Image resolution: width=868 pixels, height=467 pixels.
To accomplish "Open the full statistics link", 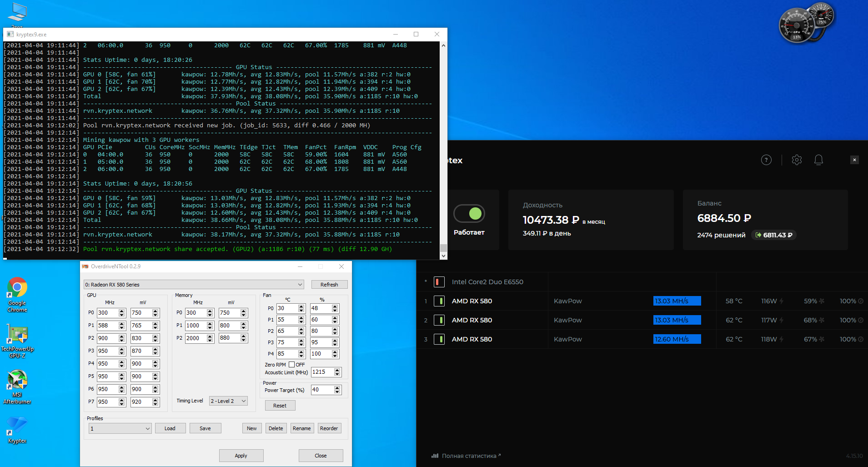I will (x=468, y=456).
